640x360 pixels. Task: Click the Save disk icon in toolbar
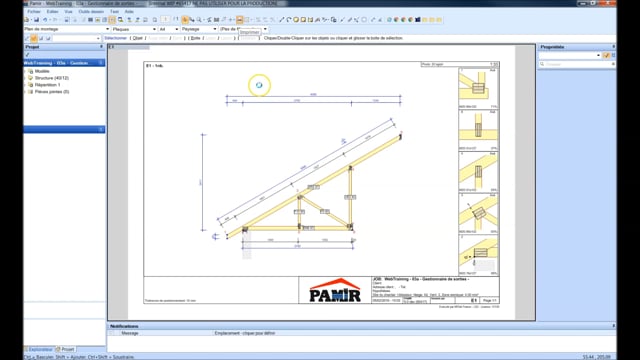36,20
